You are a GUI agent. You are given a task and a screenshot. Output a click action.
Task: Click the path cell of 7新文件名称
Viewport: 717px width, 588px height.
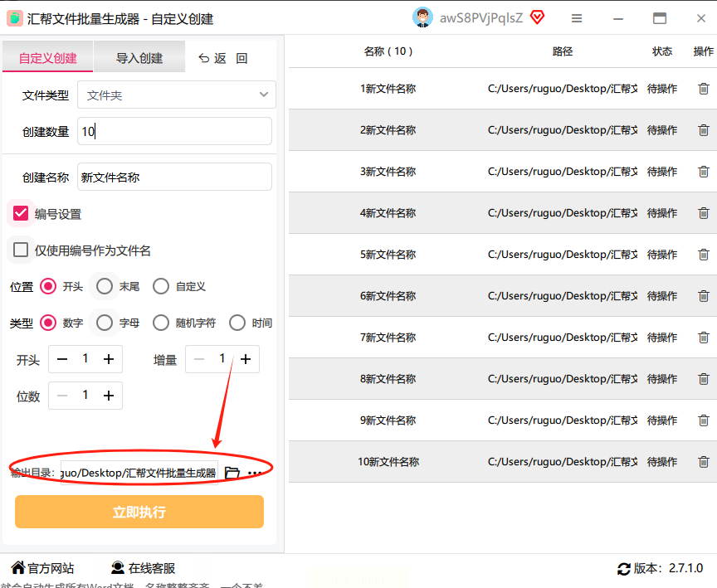point(563,338)
